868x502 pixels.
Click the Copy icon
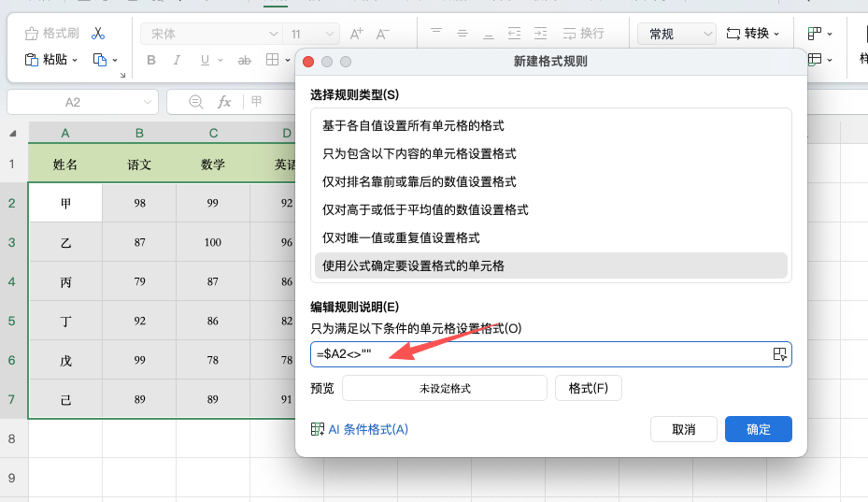100,59
